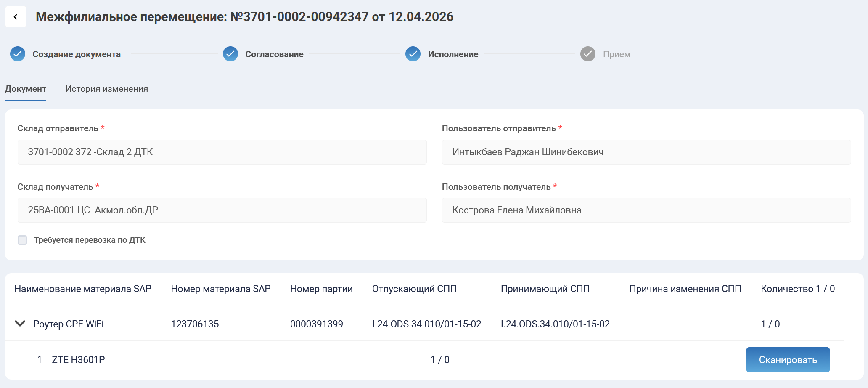
Task: Collapse the 'Роутер CPE WiFi' row
Action: (x=20, y=324)
